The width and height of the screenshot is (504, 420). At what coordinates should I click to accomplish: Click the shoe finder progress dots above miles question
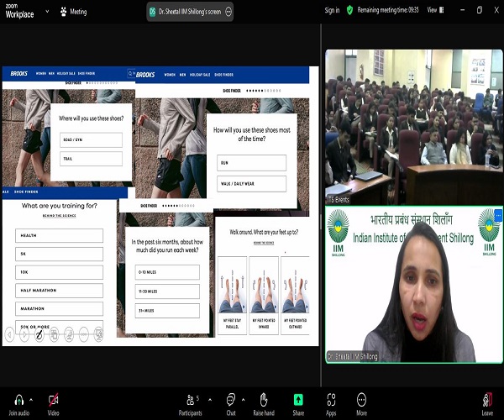tap(178, 206)
